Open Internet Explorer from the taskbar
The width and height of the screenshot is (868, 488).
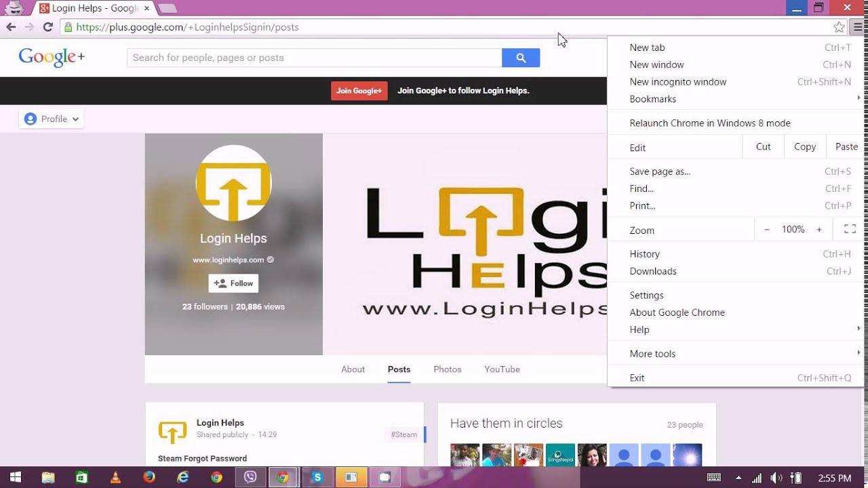pyautogui.click(x=183, y=478)
